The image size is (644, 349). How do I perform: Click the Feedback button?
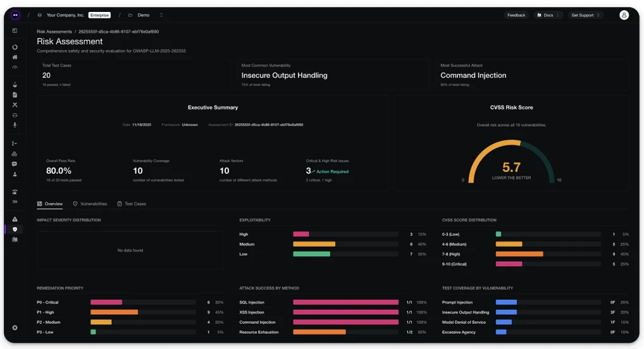(x=516, y=15)
